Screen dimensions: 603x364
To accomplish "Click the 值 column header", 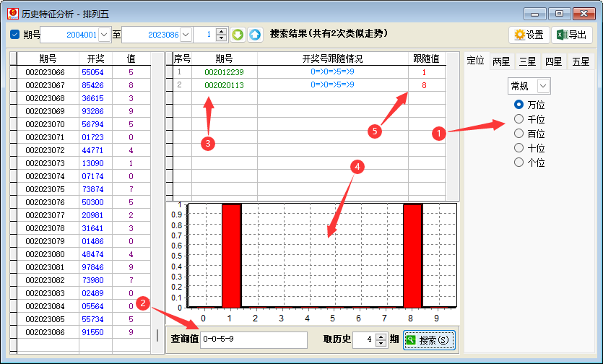I will coord(131,59).
